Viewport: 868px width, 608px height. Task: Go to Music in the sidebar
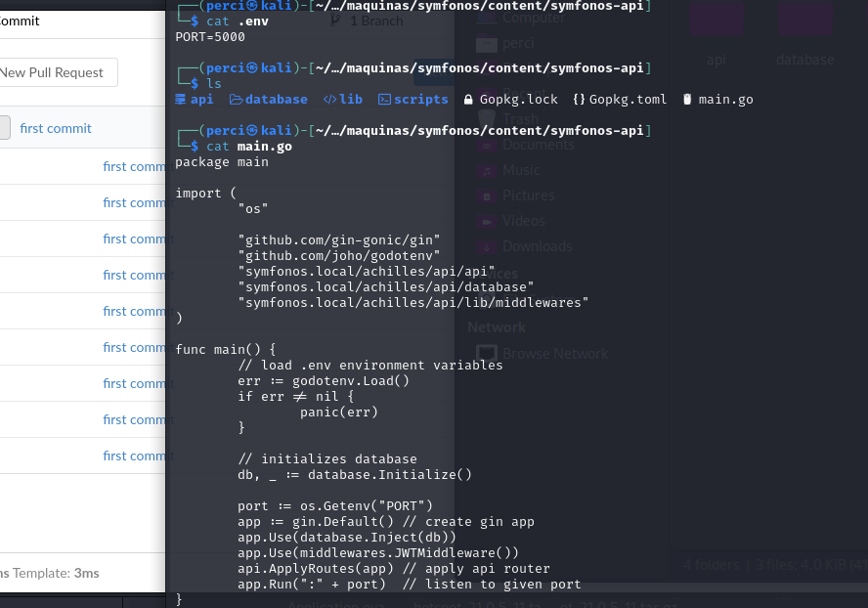pyautogui.click(x=520, y=170)
